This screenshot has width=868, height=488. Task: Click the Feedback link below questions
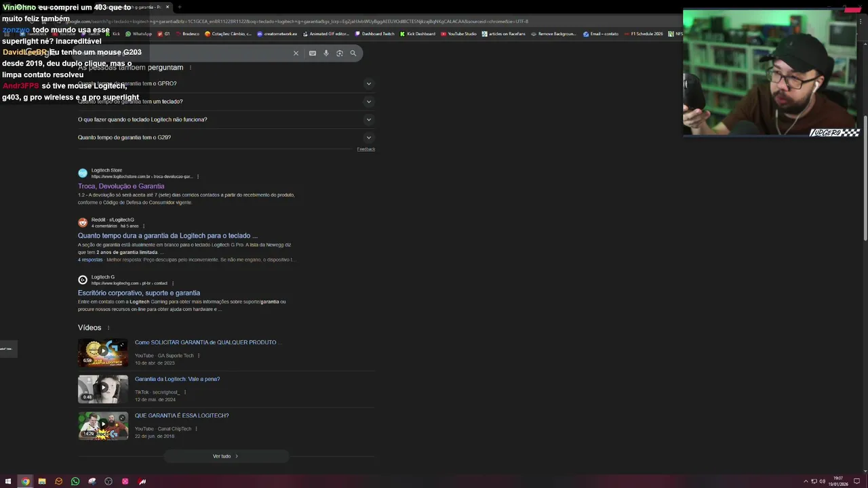366,149
